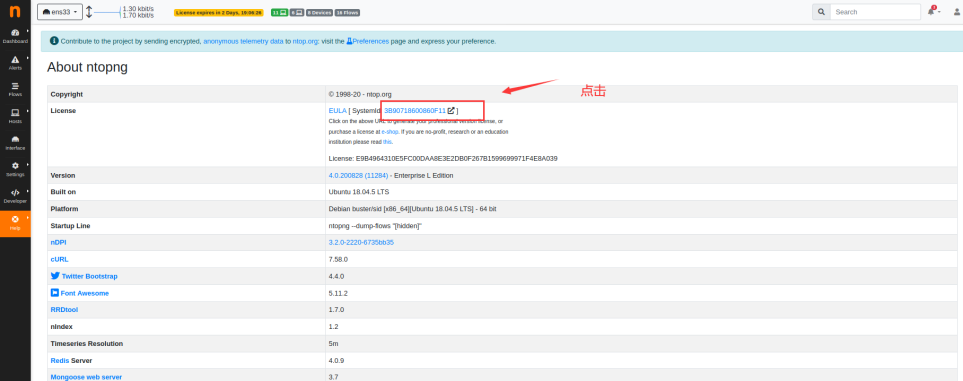
Task: Click version 4.0.200828 (11284) link
Action: point(358,175)
